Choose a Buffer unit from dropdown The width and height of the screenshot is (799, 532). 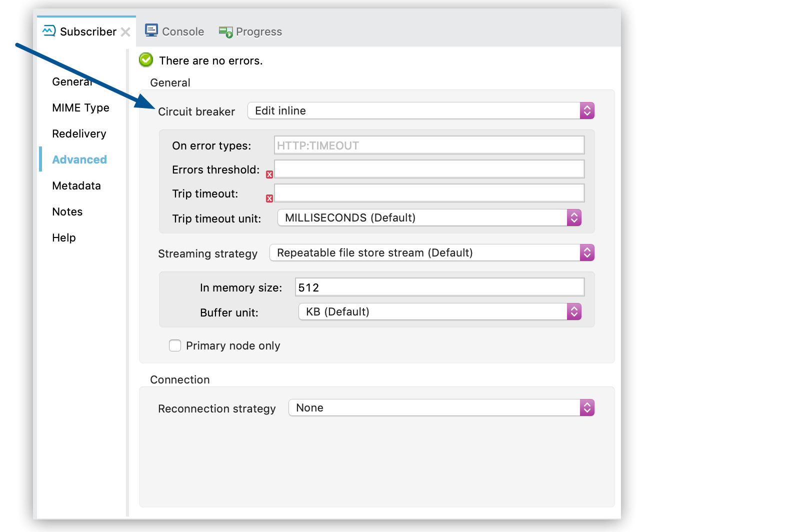click(439, 311)
